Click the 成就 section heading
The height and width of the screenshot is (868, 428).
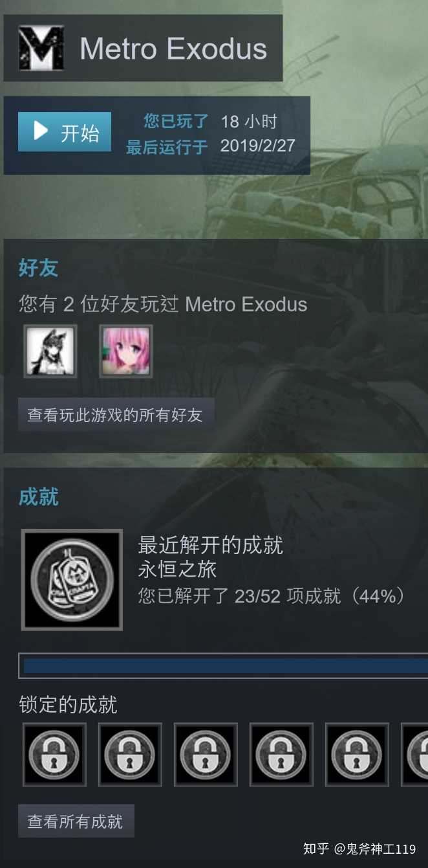click(x=38, y=496)
